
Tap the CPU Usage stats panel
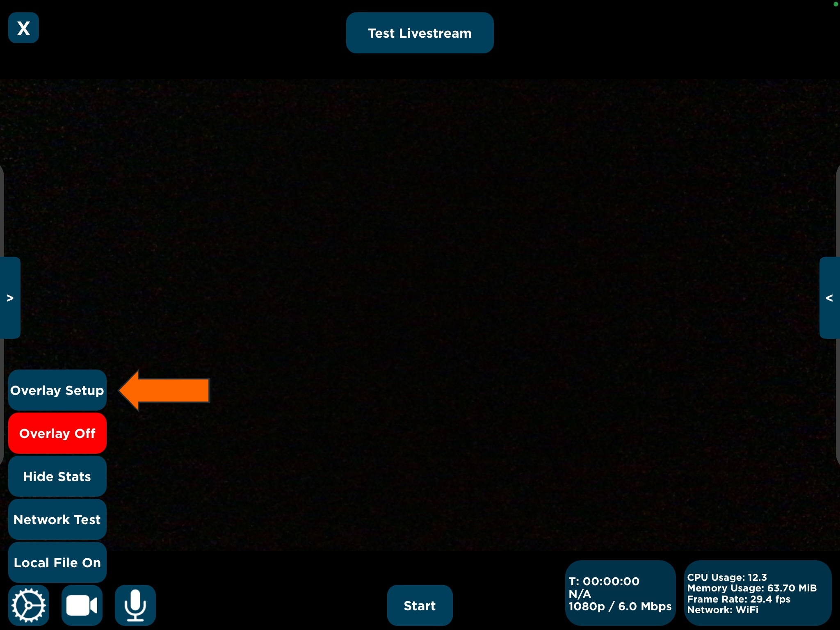758,593
